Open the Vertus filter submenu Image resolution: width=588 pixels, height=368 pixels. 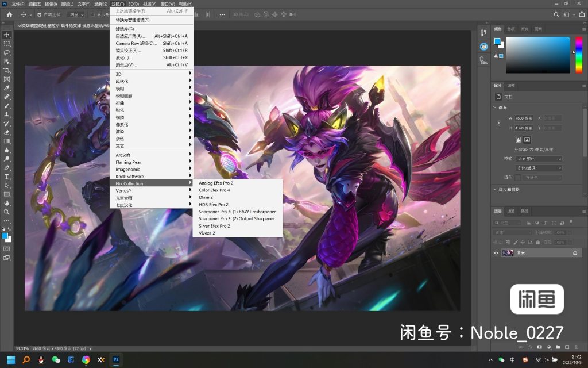[152, 191]
